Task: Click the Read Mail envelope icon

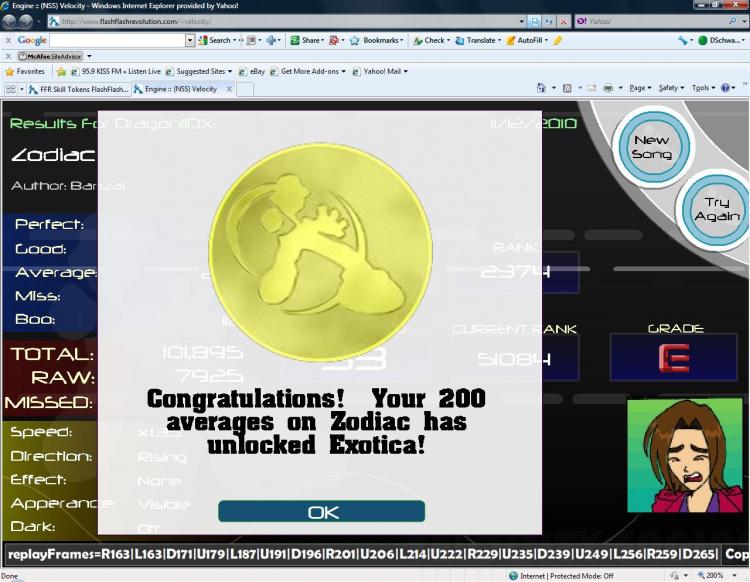Action: pyautogui.click(x=592, y=88)
